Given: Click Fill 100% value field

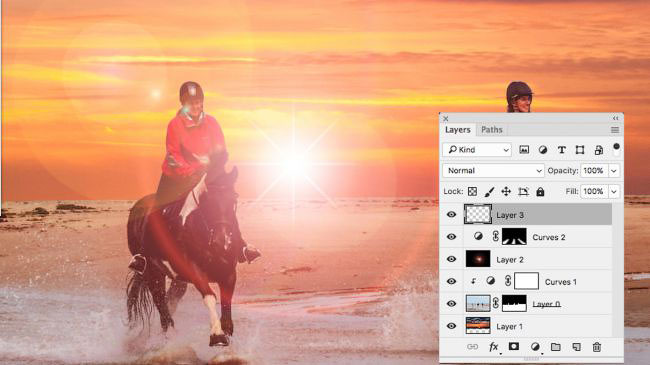Looking at the screenshot, I should [x=594, y=191].
